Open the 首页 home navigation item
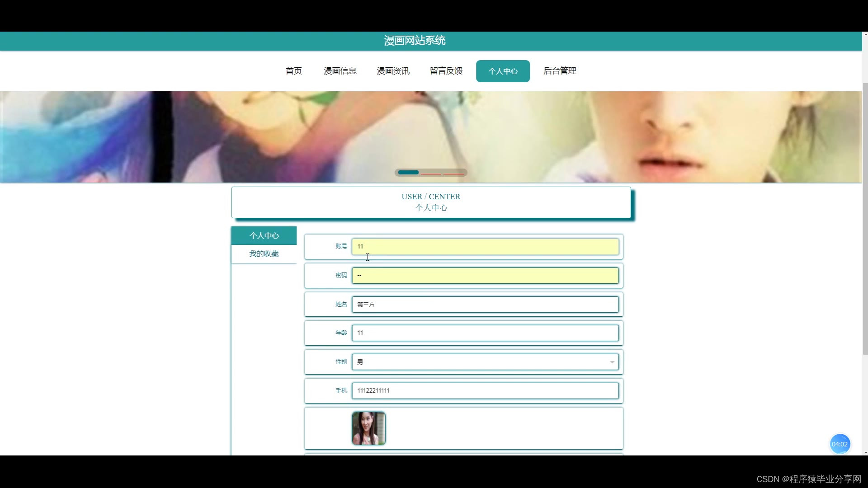This screenshot has height=488, width=868. click(x=293, y=71)
